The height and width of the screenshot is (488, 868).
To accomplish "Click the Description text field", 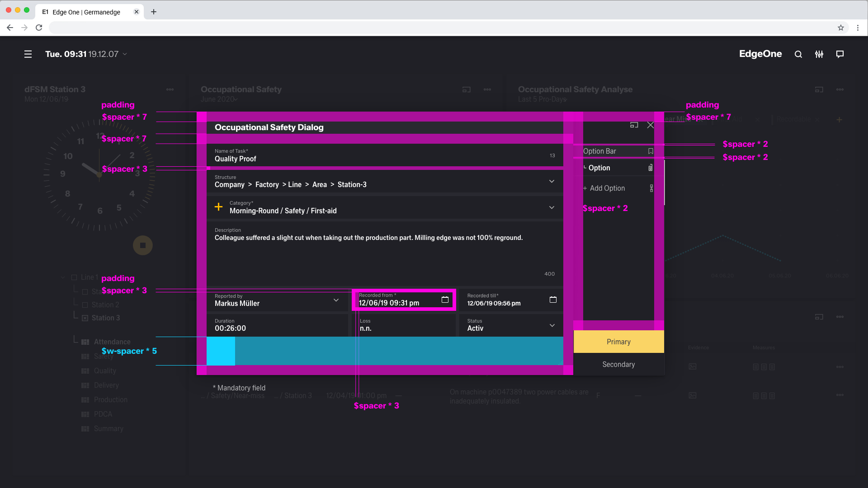I will [x=384, y=253].
